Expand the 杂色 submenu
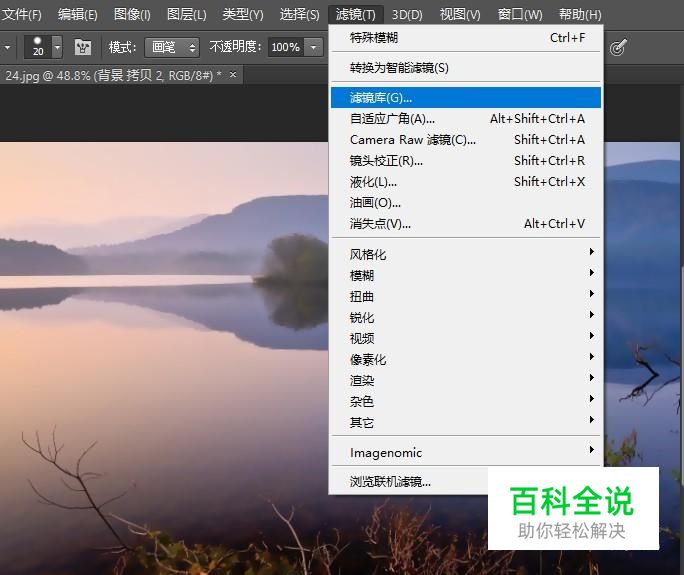 466,401
